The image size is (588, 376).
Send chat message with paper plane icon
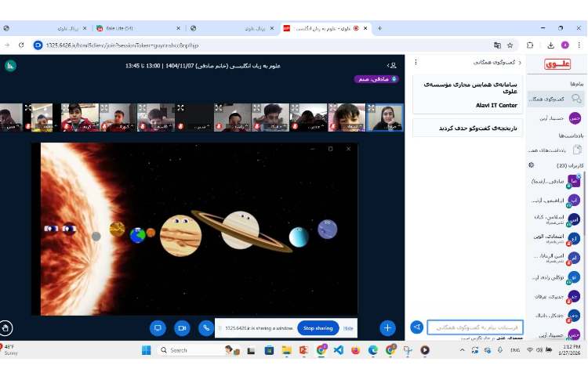[x=416, y=327]
